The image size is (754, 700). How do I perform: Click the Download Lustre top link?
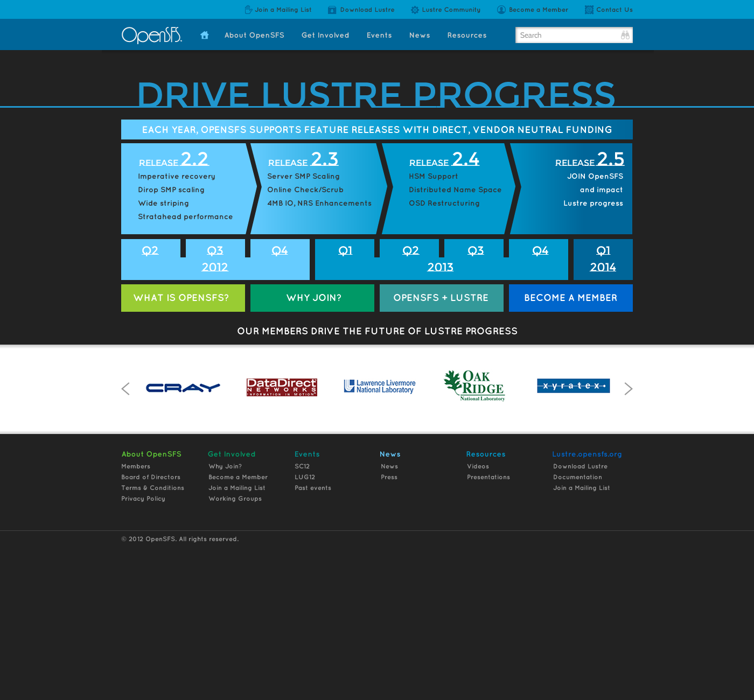367,10
